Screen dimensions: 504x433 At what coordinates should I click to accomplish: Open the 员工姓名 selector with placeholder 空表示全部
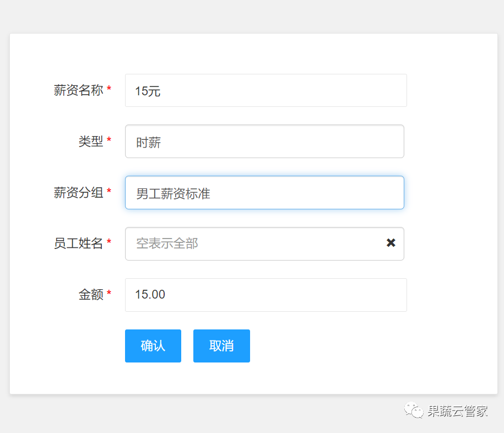click(x=253, y=243)
